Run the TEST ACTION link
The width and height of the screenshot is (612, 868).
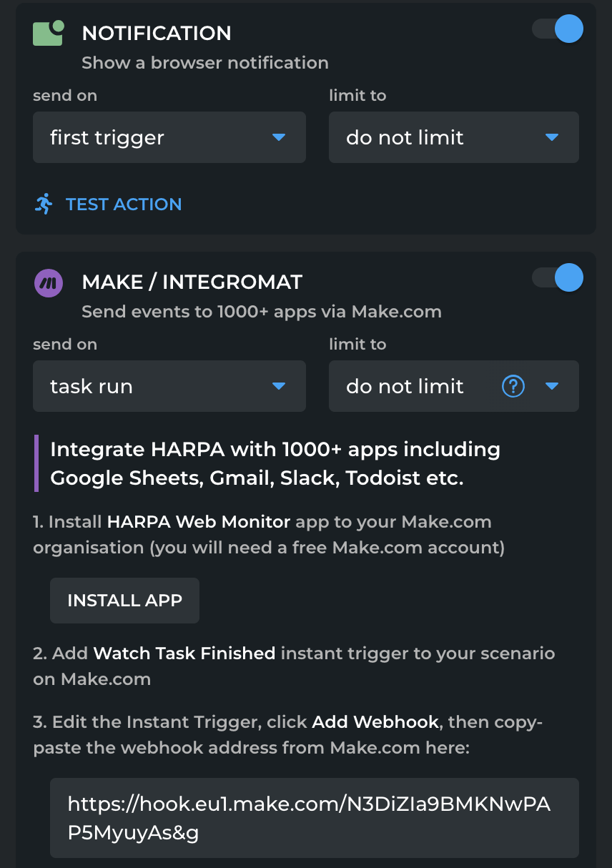124,204
